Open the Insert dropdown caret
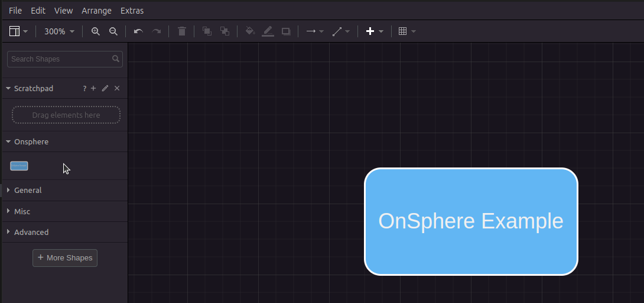This screenshot has height=303, width=644. tap(381, 31)
